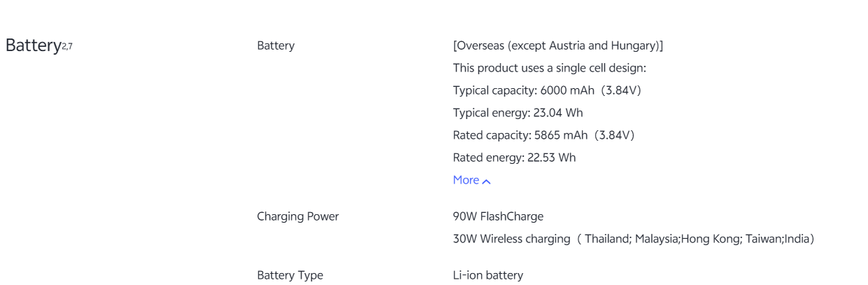Click the 90W FlashCharge text

(498, 216)
